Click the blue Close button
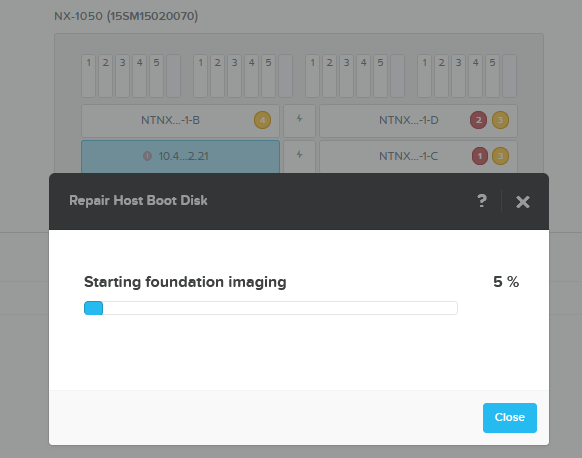This screenshot has height=458, width=582. [x=510, y=418]
